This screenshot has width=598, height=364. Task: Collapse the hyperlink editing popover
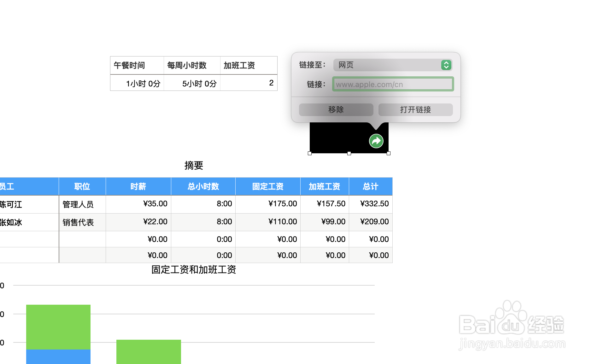click(x=376, y=141)
